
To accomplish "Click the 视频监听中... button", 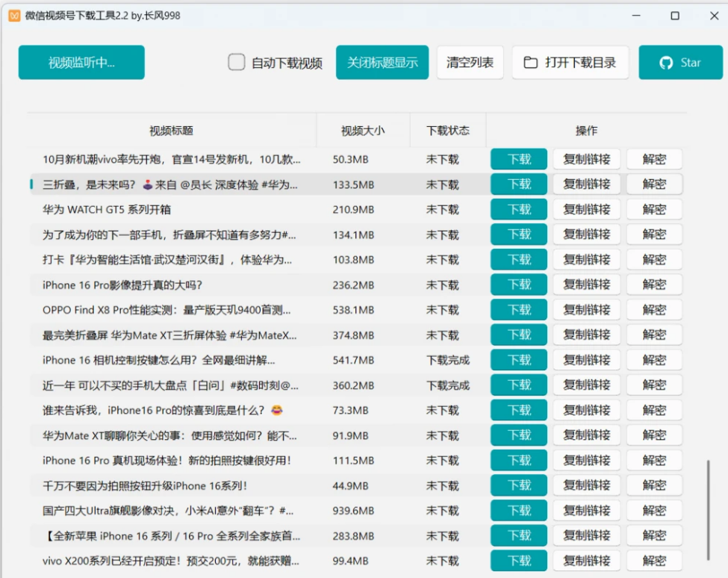I will click(x=81, y=62).
